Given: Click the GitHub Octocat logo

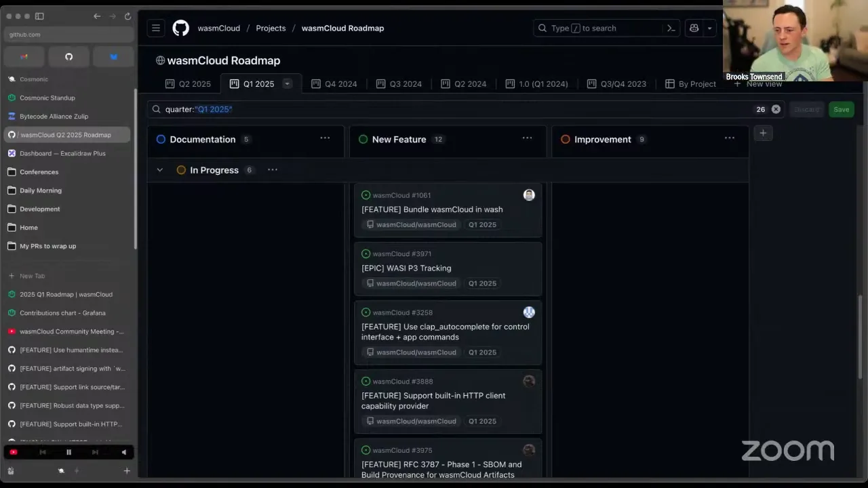Looking at the screenshot, I should 181,28.
